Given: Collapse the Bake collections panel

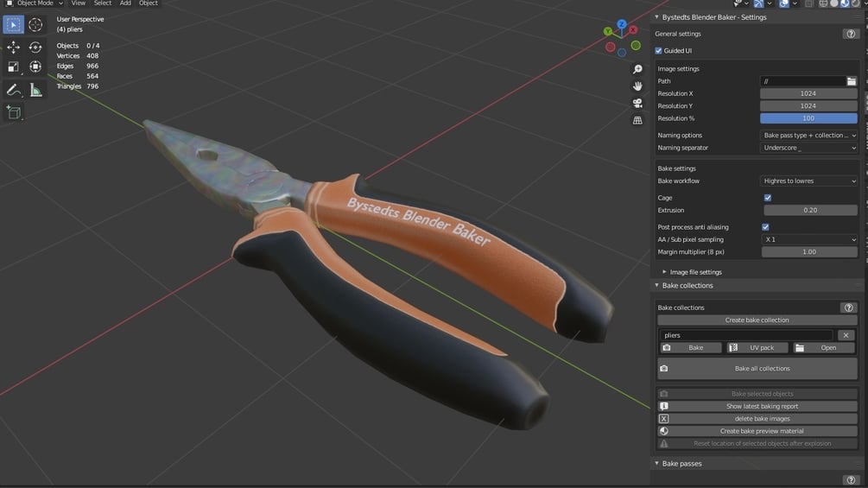Looking at the screenshot, I should tap(687, 286).
